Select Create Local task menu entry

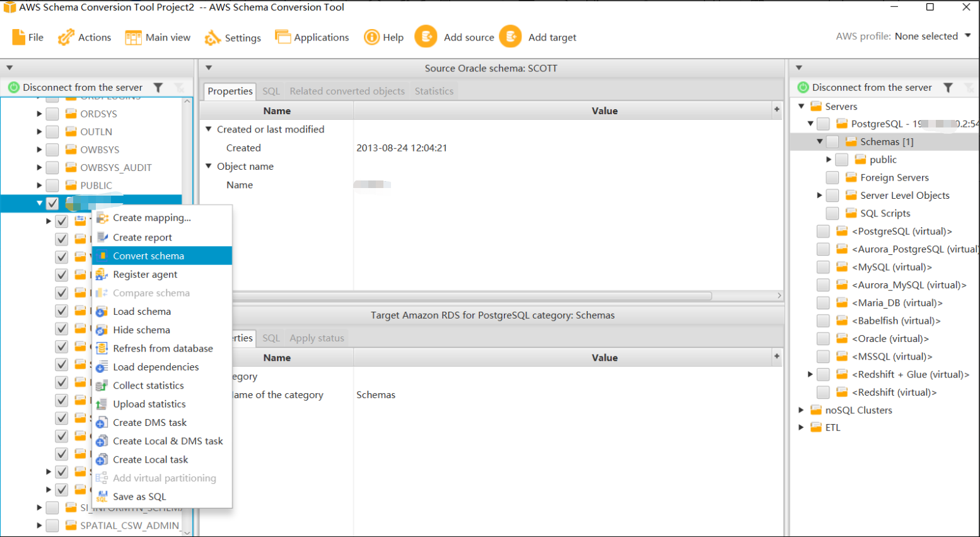point(162,459)
